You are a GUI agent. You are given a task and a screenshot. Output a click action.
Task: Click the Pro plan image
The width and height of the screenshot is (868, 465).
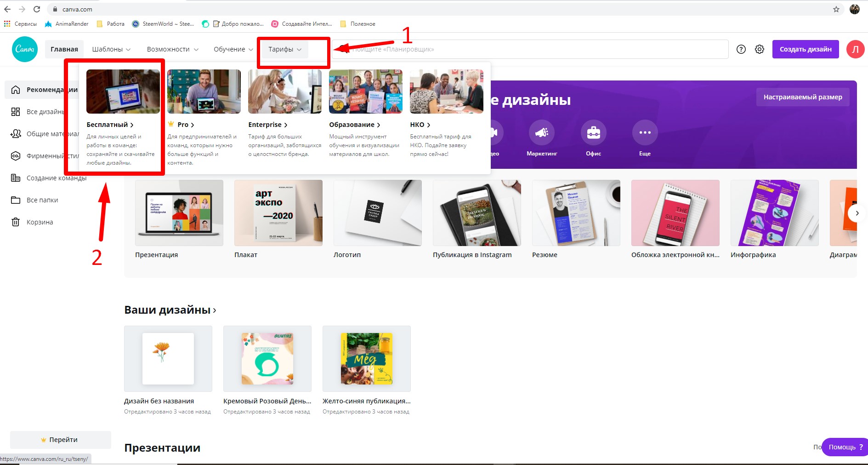(x=204, y=92)
